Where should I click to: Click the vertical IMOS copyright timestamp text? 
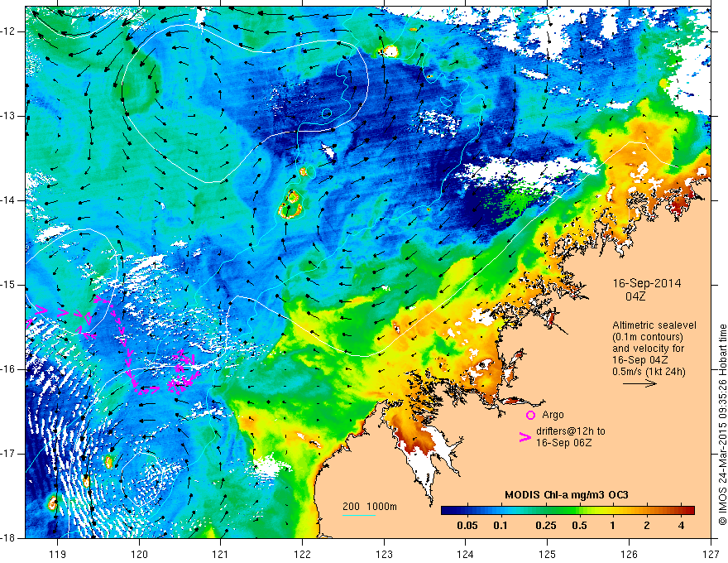pos(722,425)
